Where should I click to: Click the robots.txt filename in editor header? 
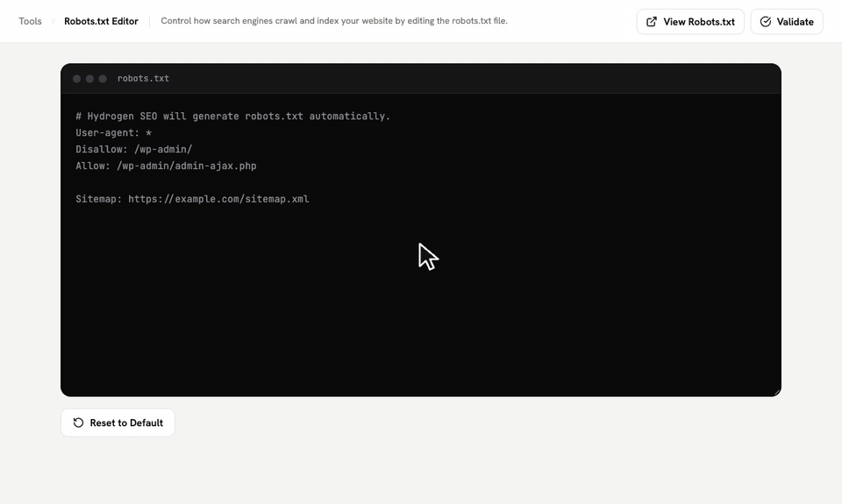click(143, 78)
